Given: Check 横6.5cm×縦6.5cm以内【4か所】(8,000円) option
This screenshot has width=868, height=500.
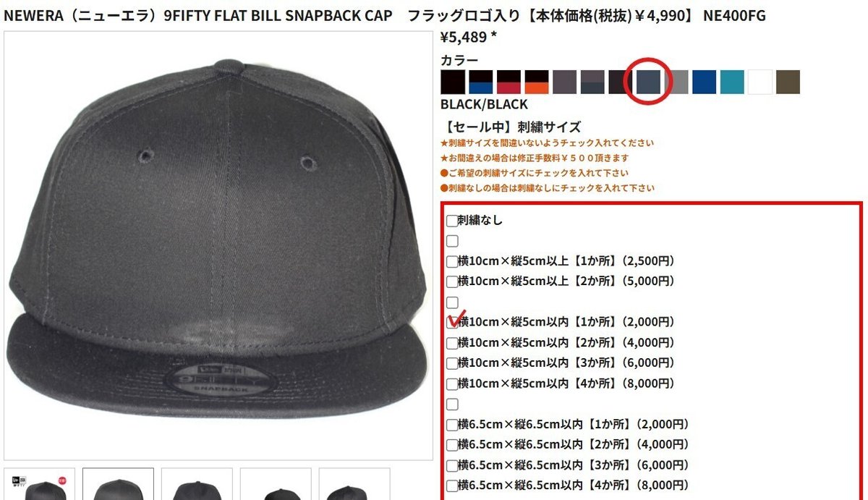Looking at the screenshot, I should coord(452,486).
